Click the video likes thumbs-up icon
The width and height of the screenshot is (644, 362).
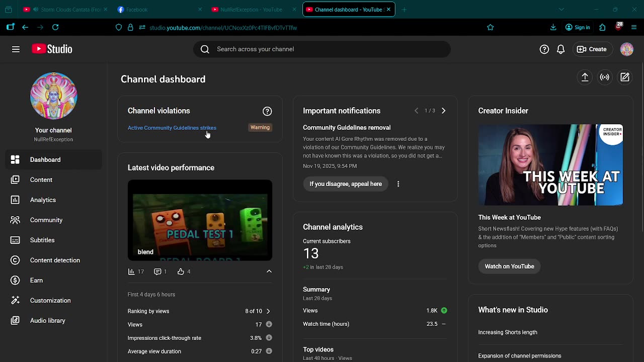(181, 271)
